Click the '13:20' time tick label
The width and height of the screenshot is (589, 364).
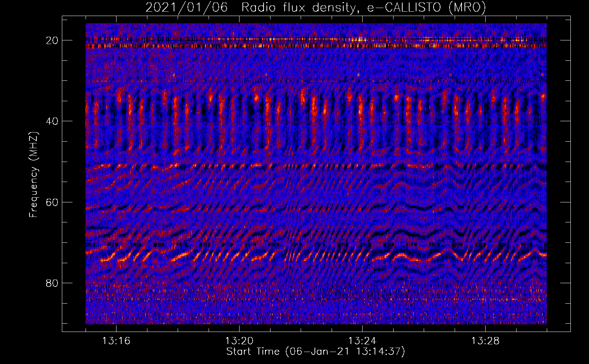[x=239, y=341]
